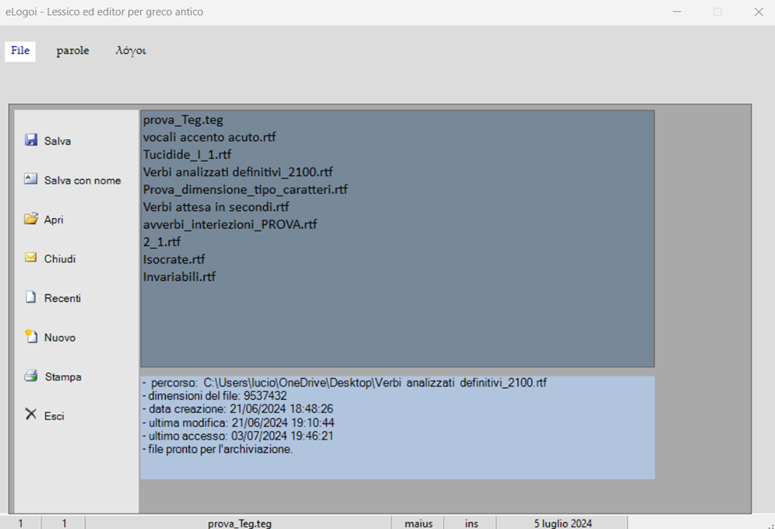Screen dimensions: 775x529
Task: Click the Salva con nome icon
Action: click(x=31, y=180)
